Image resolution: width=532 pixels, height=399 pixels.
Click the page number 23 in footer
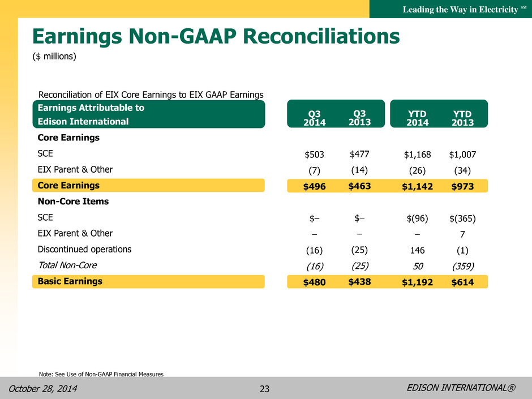[x=265, y=389]
